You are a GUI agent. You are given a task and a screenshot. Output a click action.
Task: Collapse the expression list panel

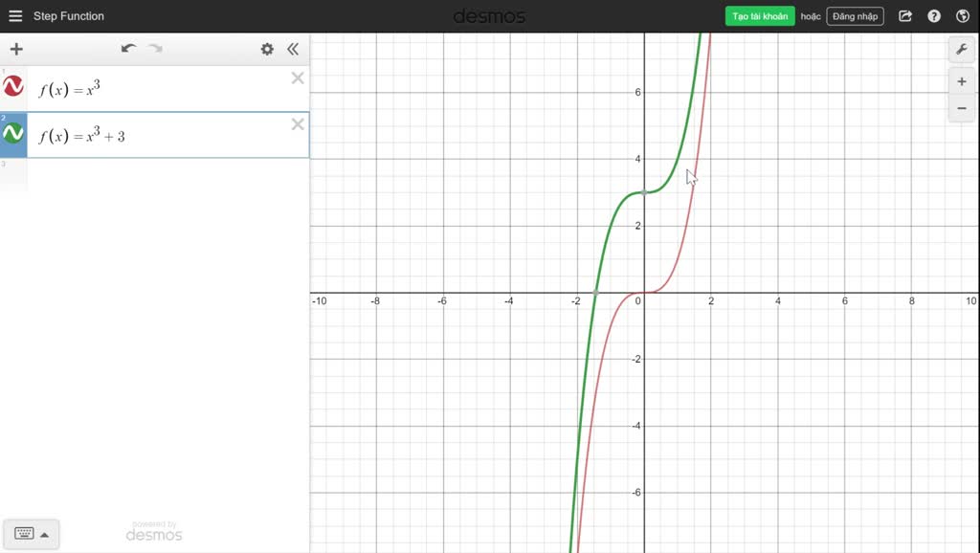click(x=293, y=49)
